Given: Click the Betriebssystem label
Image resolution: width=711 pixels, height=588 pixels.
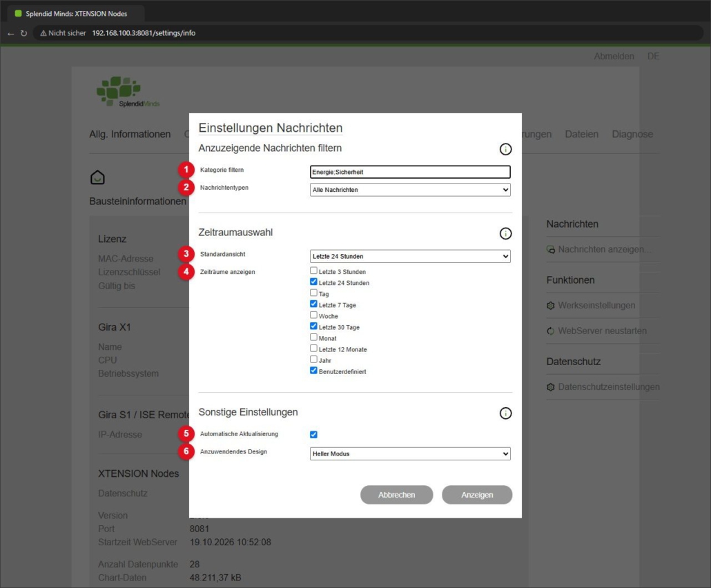Looking at the screenshot, I should [128, 374].
